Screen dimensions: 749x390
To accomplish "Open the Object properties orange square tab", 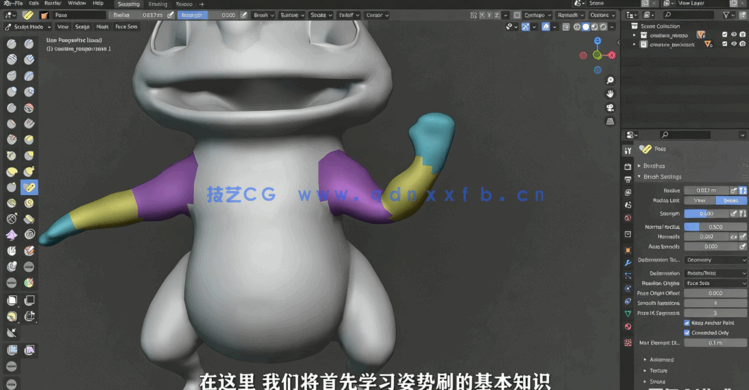I will point(628,250).
